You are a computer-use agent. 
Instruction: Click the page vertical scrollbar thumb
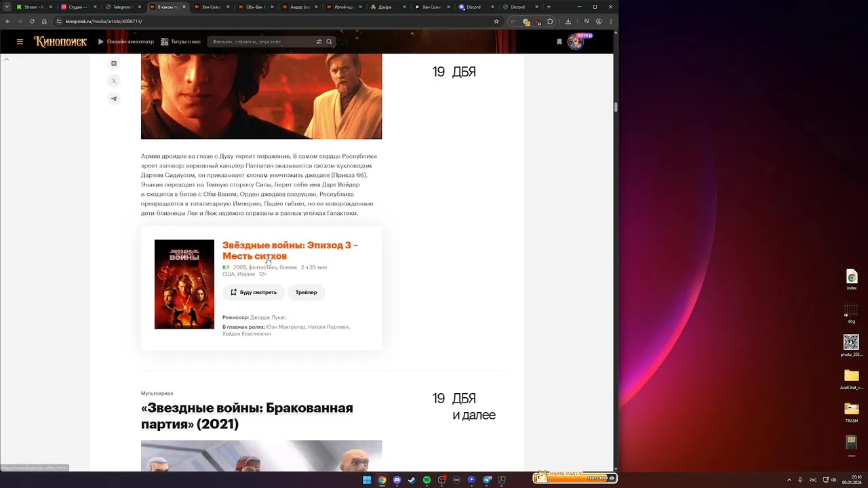click(x=616, y=107)
